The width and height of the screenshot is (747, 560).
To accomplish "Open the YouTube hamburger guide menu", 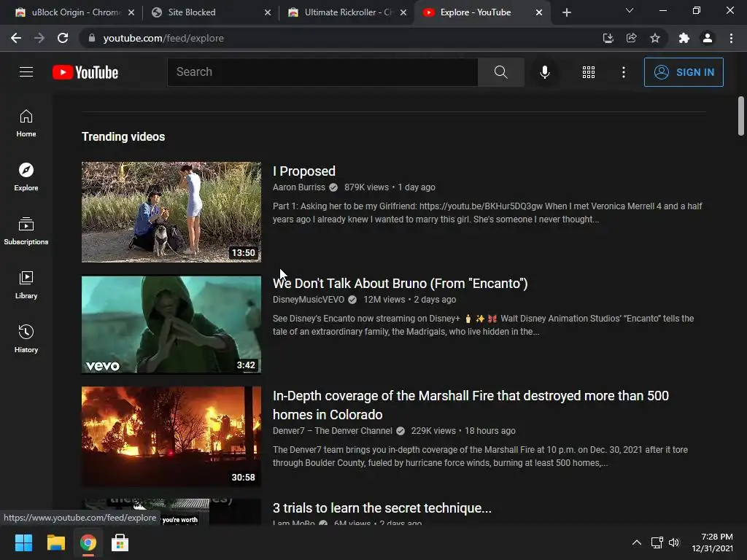I will [26, 72].
